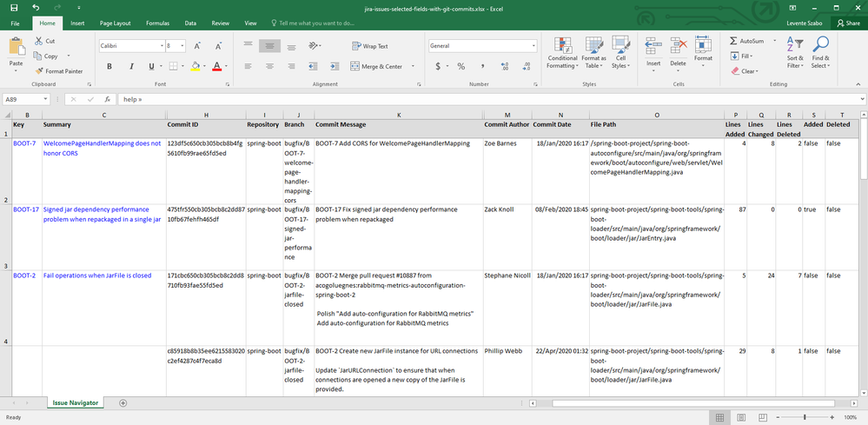
Task: Open Sort & Filter options
Action: (795, 53)
